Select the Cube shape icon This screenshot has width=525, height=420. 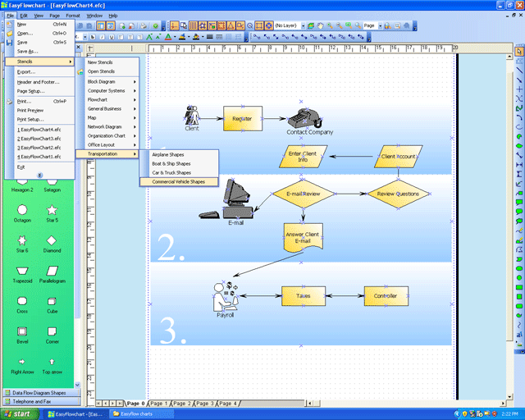(x=52, y=301)
